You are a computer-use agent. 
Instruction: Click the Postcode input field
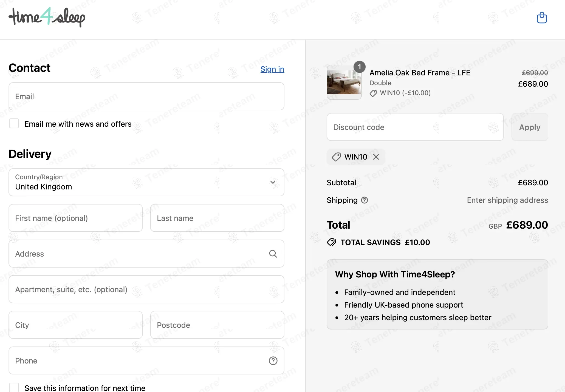(x=217, y=325)
